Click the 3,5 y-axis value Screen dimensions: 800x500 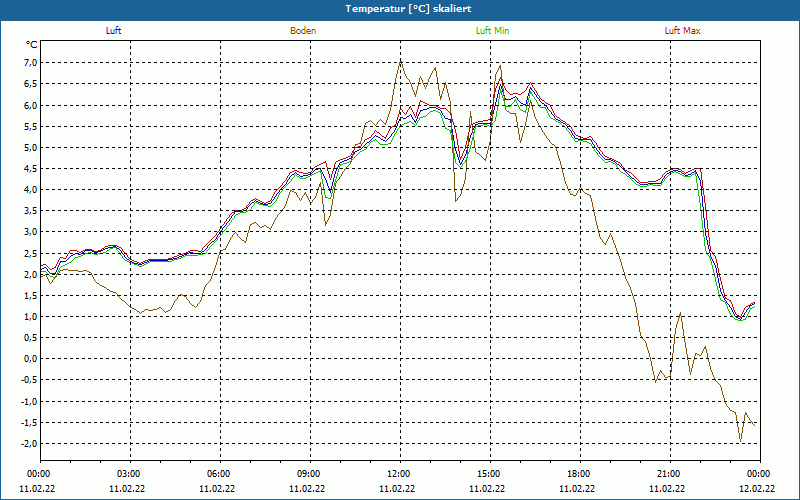31,211
